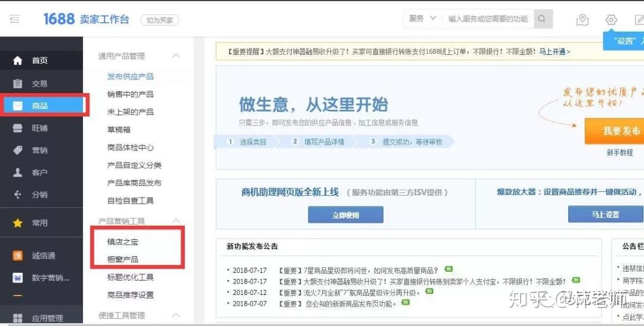Click the tag icon beside 营销
The image size is (644, 326).
[18, 150]
